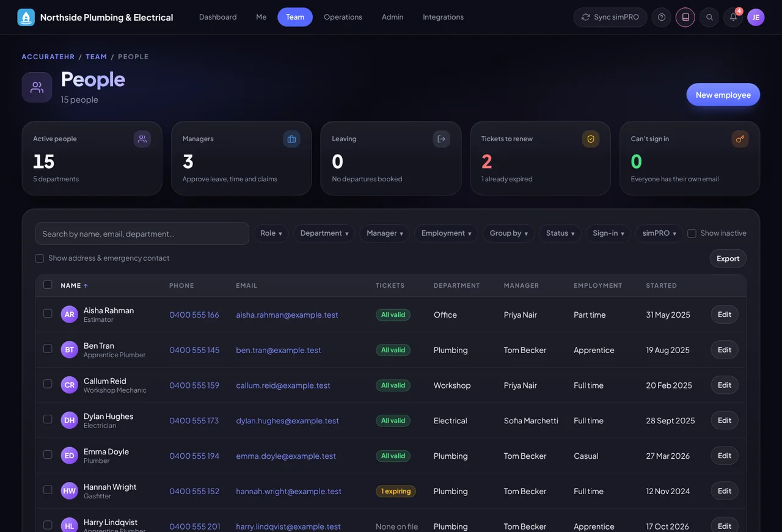Click Harry Lindqvist's None on file text

click(x=397, y=527)
